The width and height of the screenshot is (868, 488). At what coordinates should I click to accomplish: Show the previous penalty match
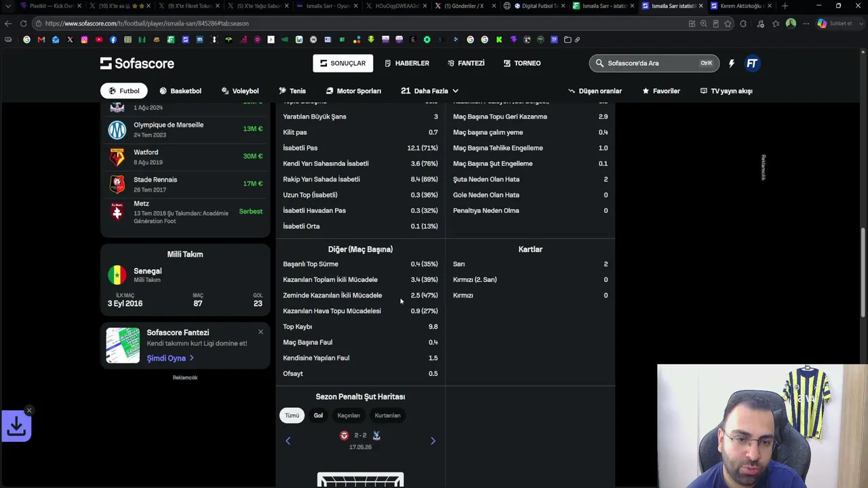pyautogui.click(x=288, y=441)
